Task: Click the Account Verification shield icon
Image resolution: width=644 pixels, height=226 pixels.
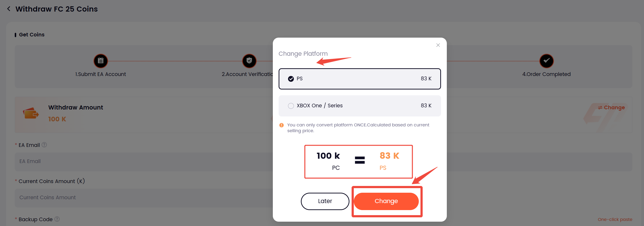Action: 249,61
